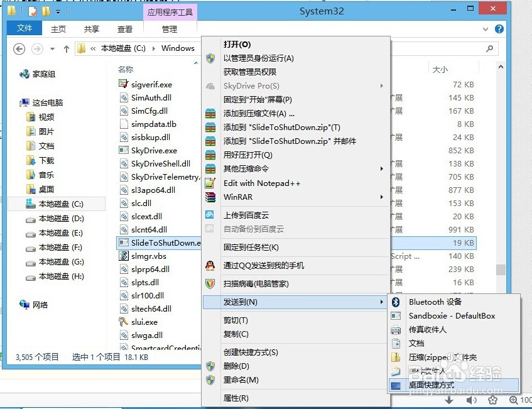Image resolution: width=532 pixels, height=409 pixels.
Task: Click the back navigation arrow
Action: pyautogui.click(x=19, y=48)
